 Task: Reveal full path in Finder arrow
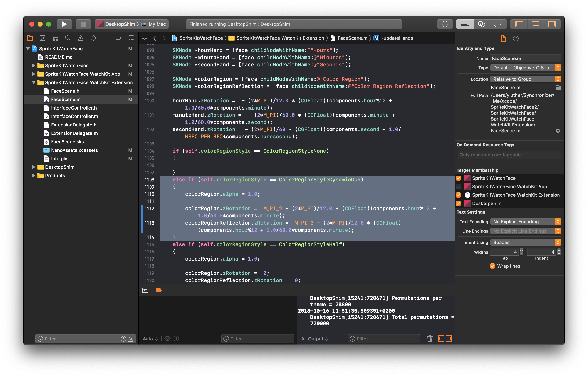(558, 131)
